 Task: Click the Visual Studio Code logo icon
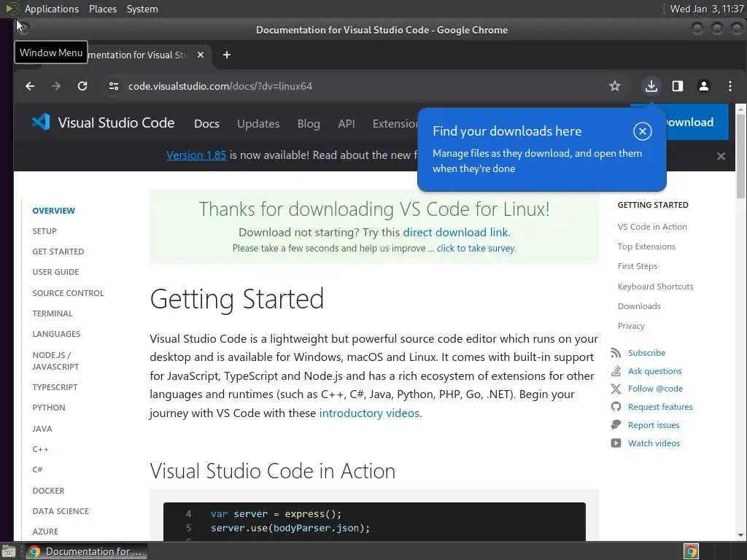click(x=41, y=122)
